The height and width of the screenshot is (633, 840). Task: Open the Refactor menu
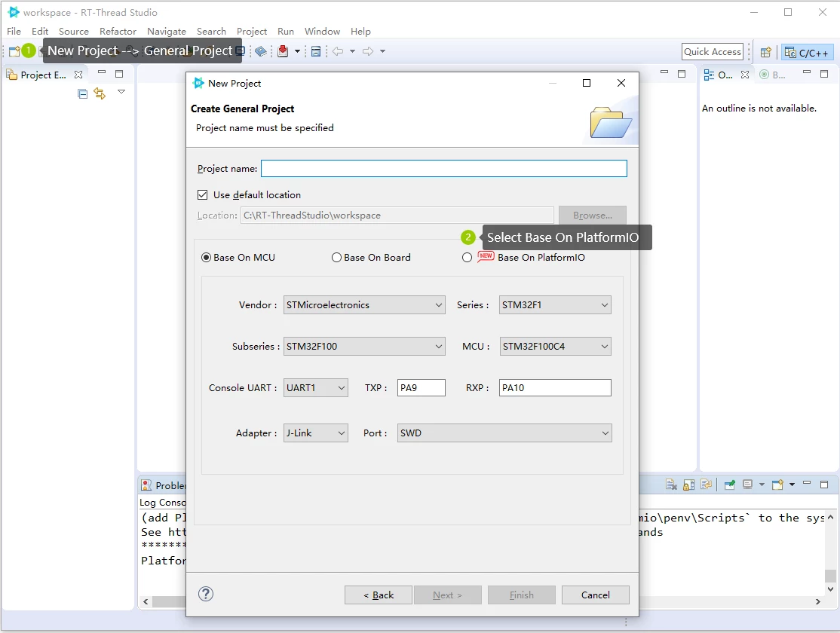pyautogui.click(x=118, y=32)
